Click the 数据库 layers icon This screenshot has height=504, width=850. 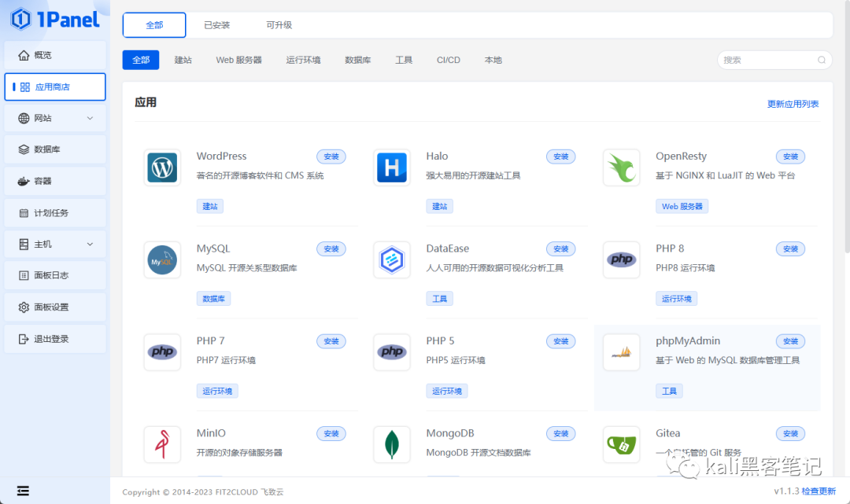(24, 149)
